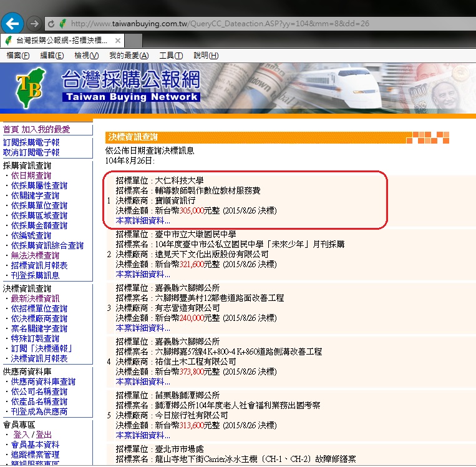Open the 檢視(V) menu
476x467 pixels.
point(87,56)
